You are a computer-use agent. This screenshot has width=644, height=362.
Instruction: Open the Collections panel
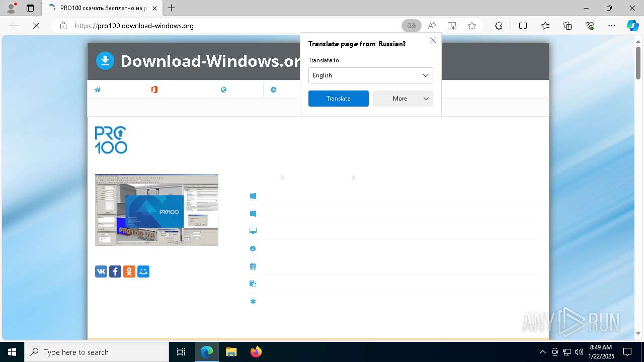click(x=568, y=26)
